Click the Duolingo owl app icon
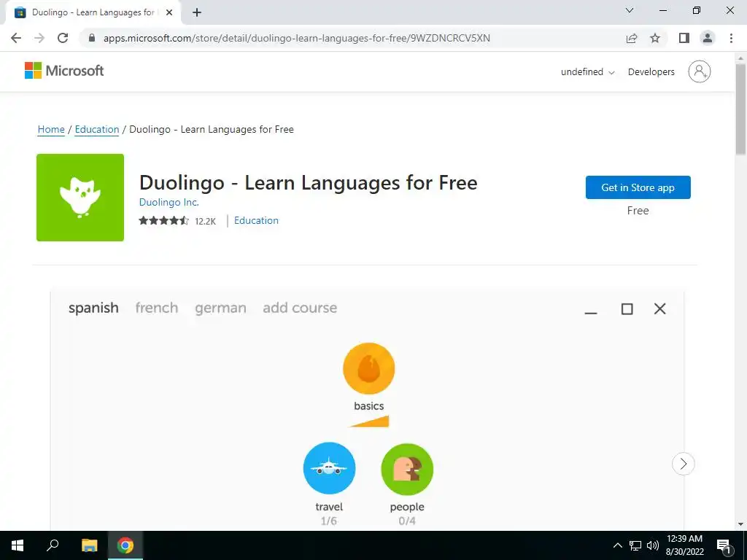Image resolution: width=747 pixels, height=560 pixels. 80,197
